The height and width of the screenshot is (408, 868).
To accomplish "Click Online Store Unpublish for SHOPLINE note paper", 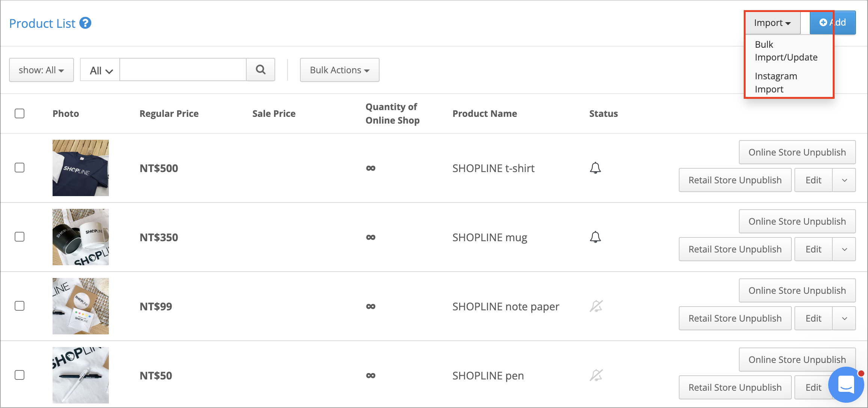I will (797, 290).
